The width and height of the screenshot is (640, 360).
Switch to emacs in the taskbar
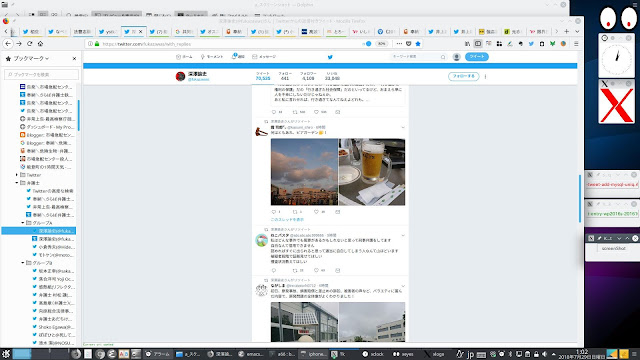click(x=251, y=354)
